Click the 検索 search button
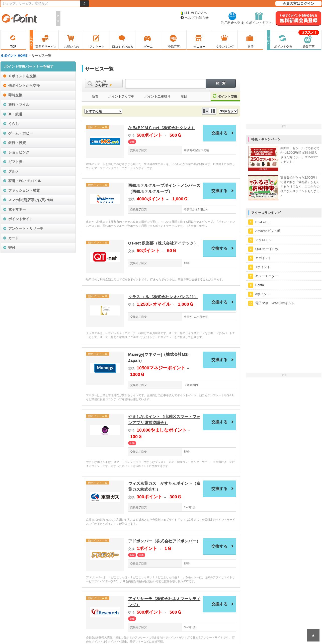Screen dimensions: 322x644 (x=221, y=84)
